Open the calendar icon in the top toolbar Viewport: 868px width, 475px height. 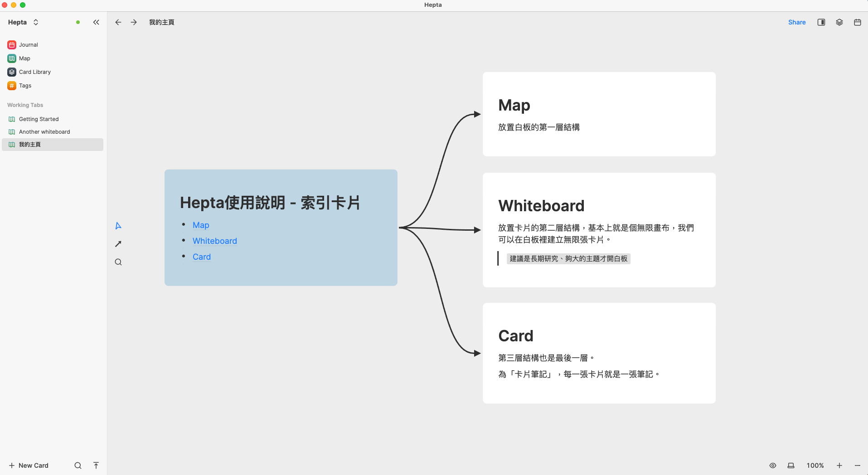click(857, 22)
